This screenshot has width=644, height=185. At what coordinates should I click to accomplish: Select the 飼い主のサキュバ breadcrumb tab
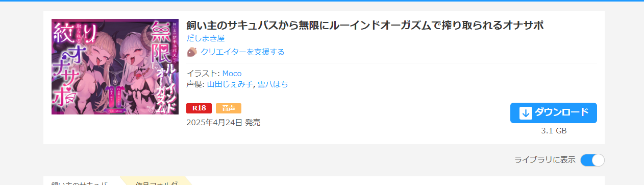(80, 182)
